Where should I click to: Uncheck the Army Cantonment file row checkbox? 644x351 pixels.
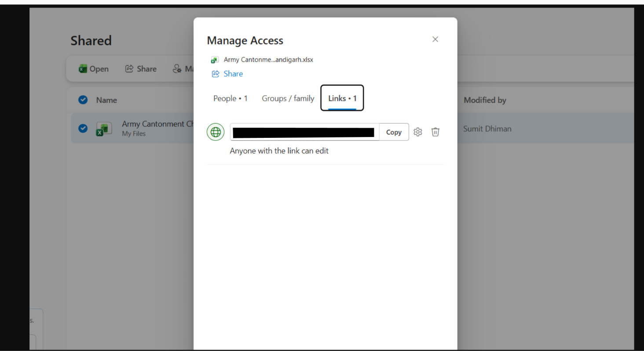point(83,128)
